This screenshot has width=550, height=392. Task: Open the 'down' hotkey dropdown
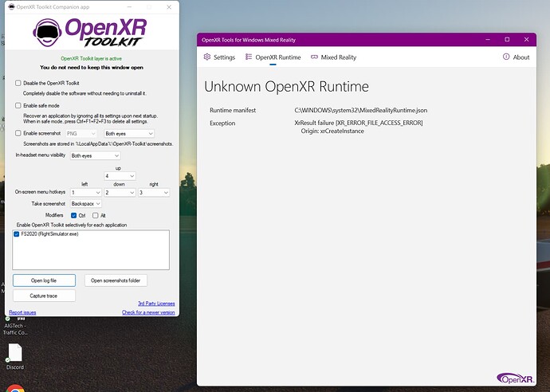(120, 193)
